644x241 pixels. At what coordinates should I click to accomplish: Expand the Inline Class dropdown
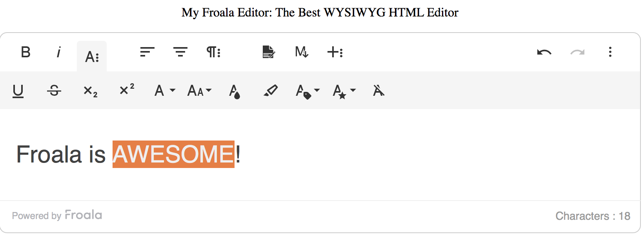(x=307, y=91)
